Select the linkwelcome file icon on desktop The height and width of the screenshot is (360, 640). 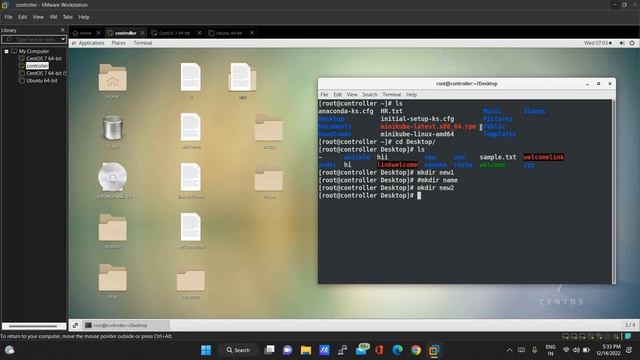point(191,177)
